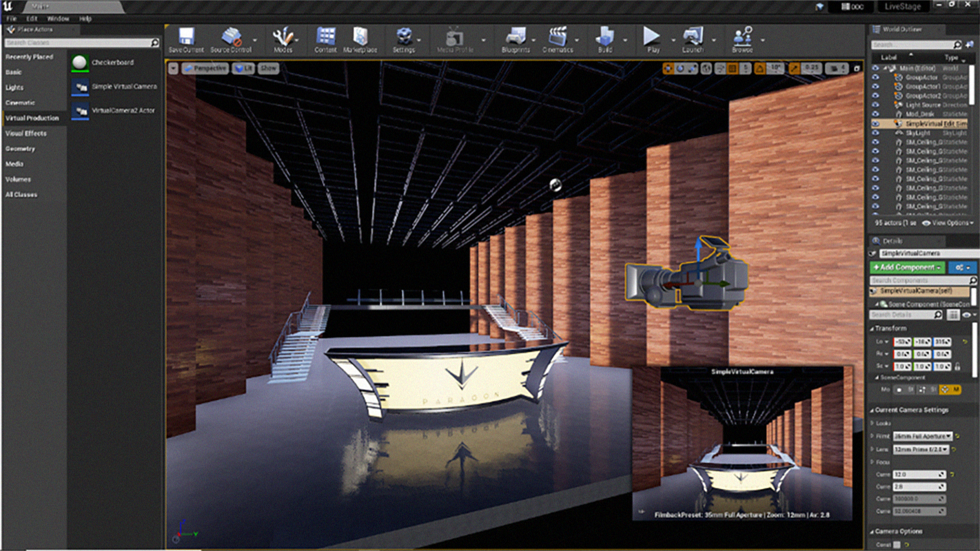
Task: Click the Build toolbar icon
Action: [605, 37]
